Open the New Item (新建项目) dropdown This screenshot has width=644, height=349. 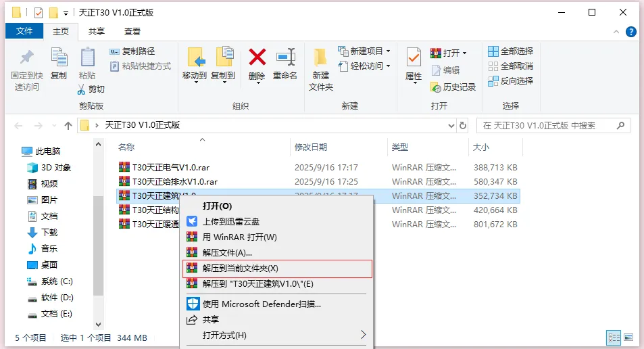(388, 51)
